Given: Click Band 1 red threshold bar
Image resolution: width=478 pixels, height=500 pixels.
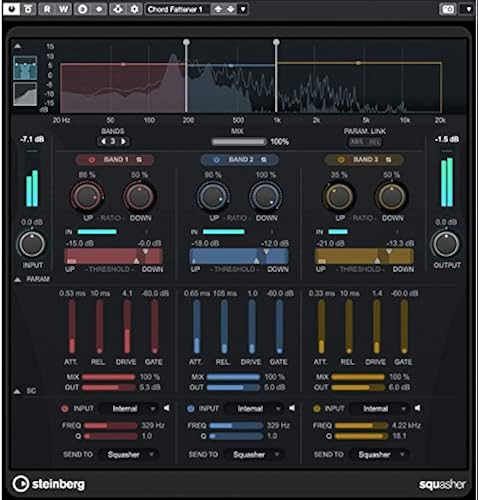Looking at the screenshot, I should click(113, 256).
